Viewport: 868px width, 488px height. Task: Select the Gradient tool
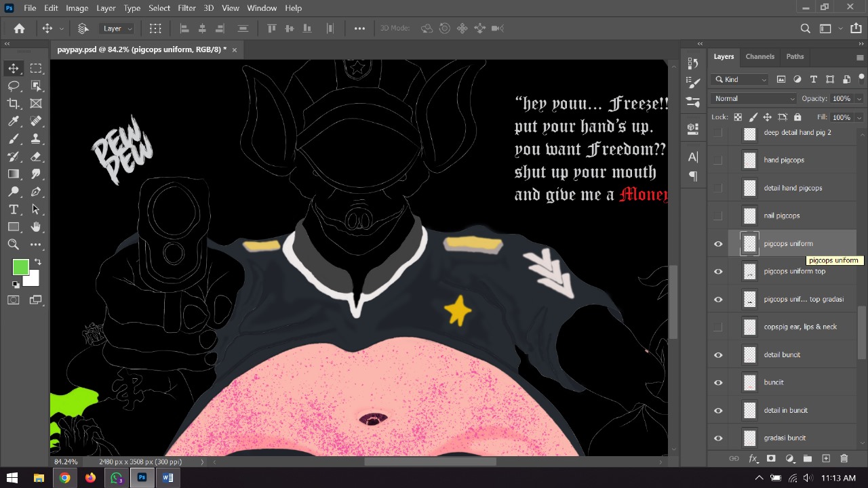click(x=14, y=174)
